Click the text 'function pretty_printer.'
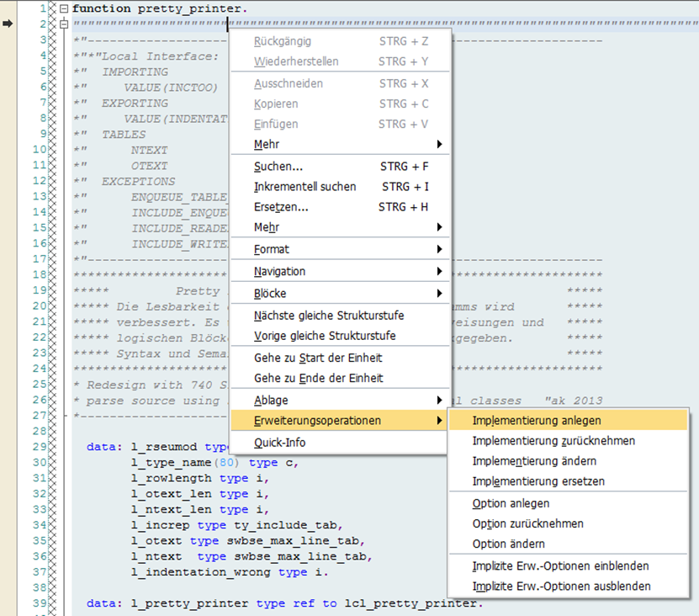Image resolution: width=699 pixels, height=616 pixels. coord(160,8)
